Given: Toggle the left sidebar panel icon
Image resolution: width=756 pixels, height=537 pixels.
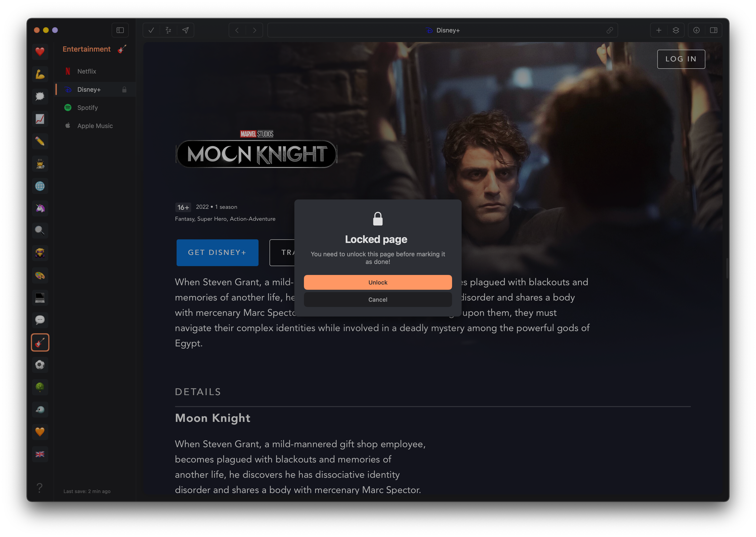Looking at the screenshot, I should coord(120,30).
